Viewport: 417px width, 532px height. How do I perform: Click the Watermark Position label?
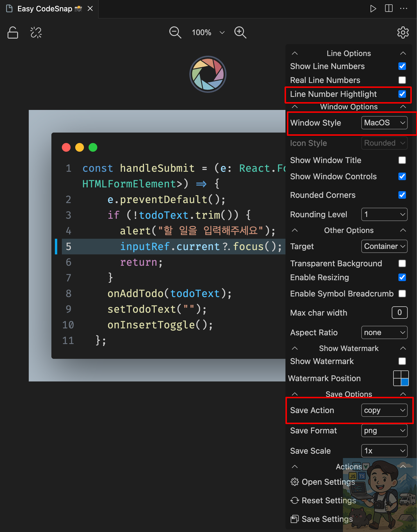point(324,378)
